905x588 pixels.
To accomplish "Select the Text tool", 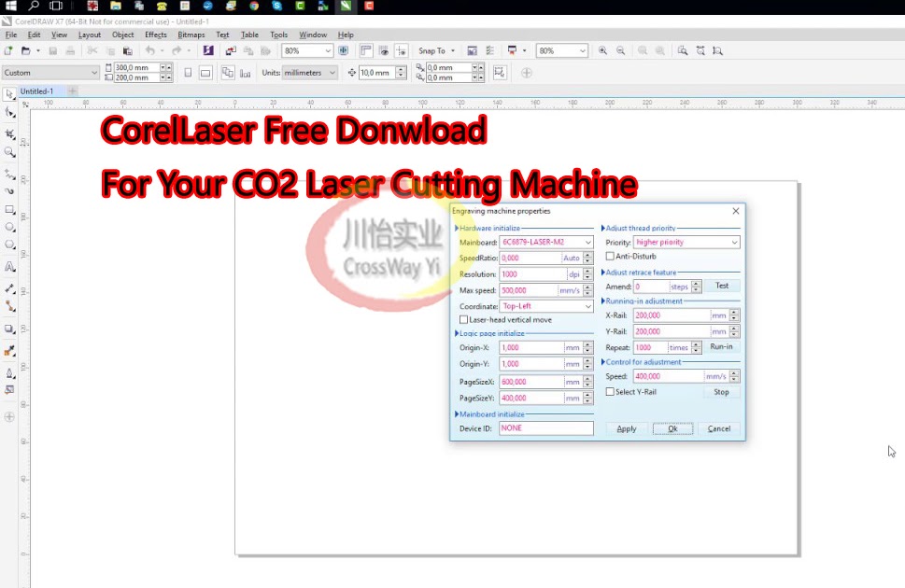I will (x=9, y=267).
